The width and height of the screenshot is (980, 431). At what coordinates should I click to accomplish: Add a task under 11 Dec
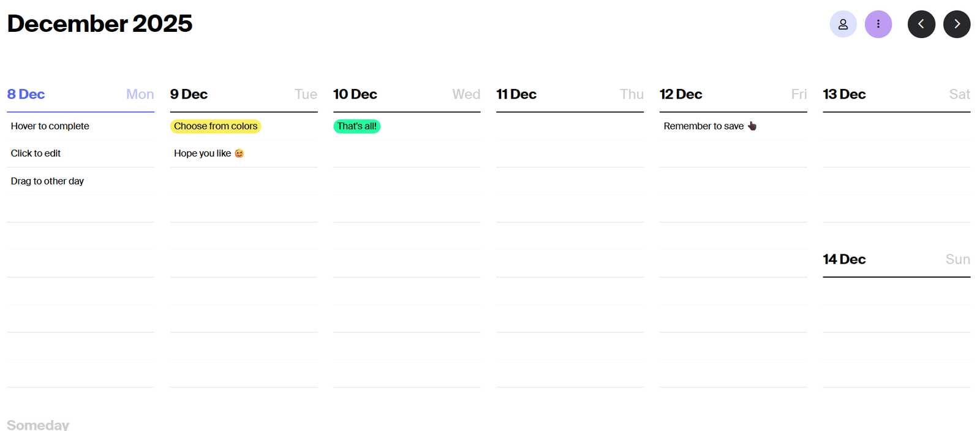(x=570, y=126)
